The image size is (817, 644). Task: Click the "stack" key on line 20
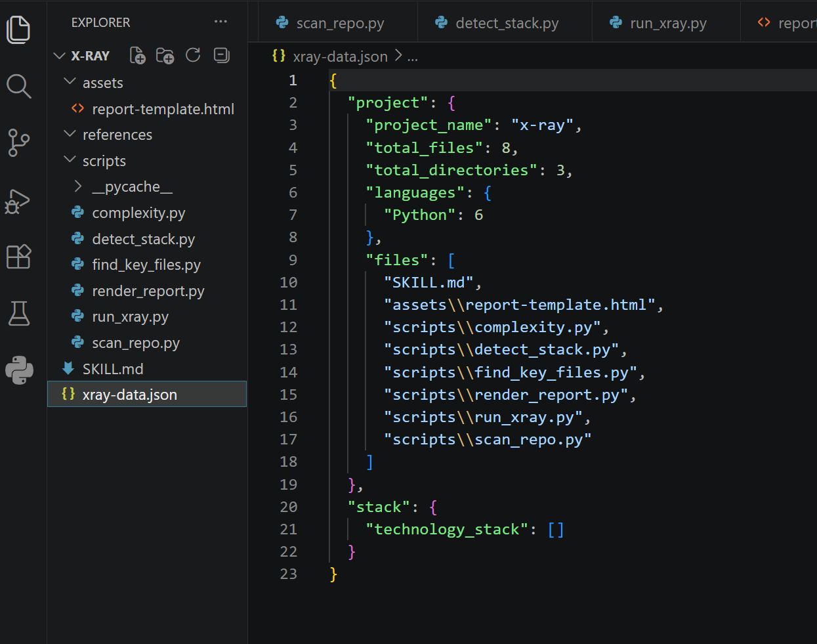click(379, 507)
